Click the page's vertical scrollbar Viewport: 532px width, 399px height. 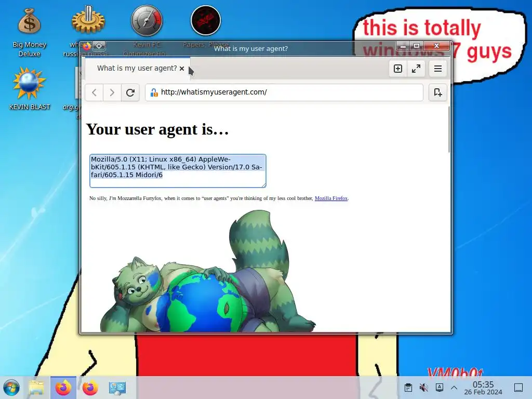[x=449, y=129]
